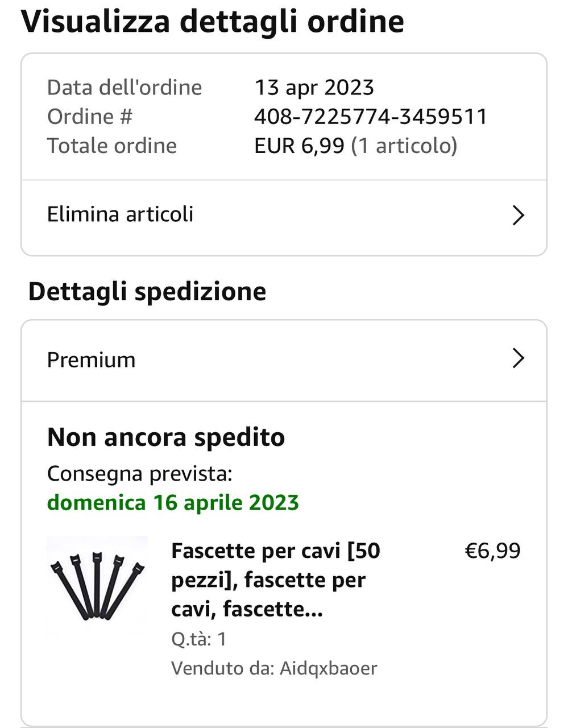
Task: Click the item price €6,99
Action: click(492, 551)
